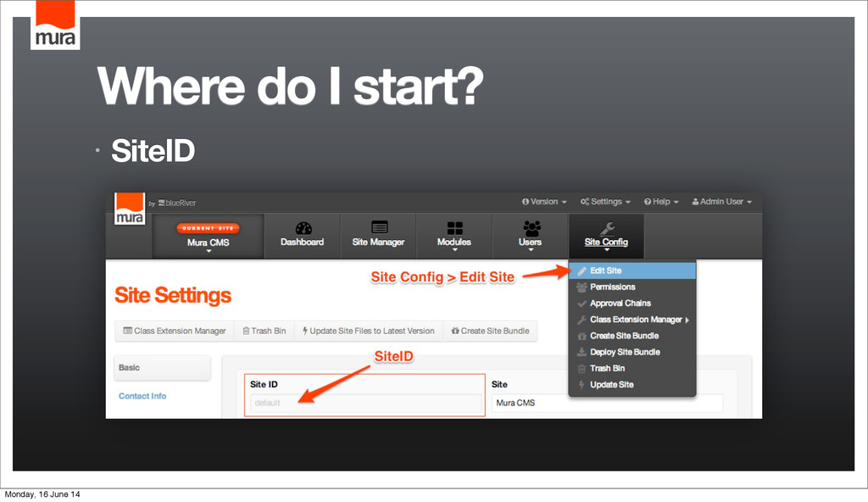Click Class Extension Manager toolbar button
The height and width of the screenshot is (502, 868).
coord(175,331)
